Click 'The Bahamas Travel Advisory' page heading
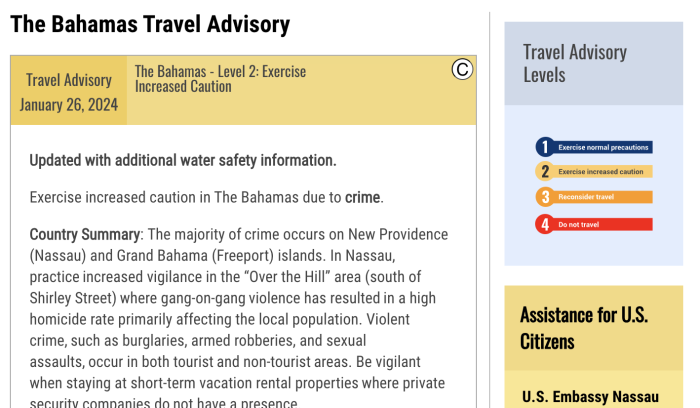Image resolution: width=700 pixels, height=408 pixels. [150, 24]
